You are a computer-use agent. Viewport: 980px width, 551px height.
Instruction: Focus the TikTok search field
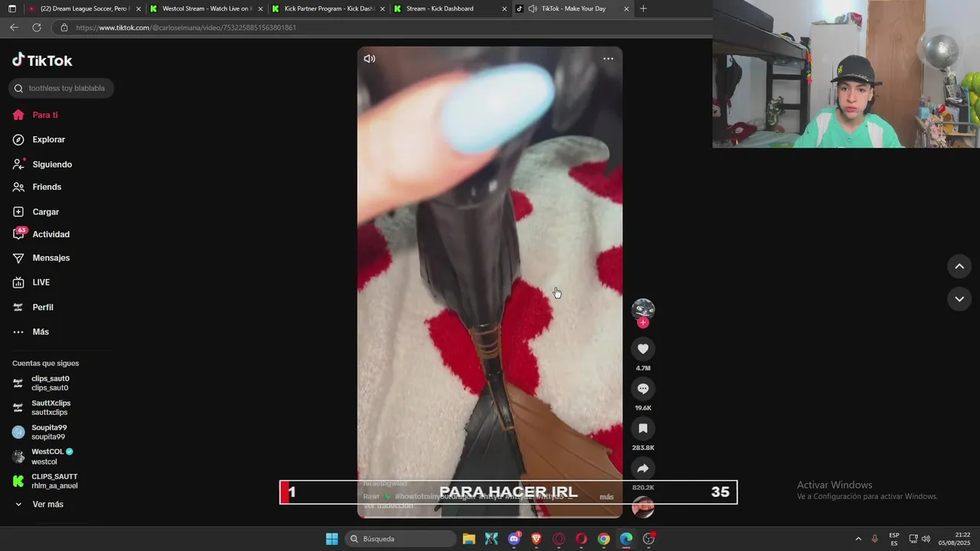tap(61, 88)
